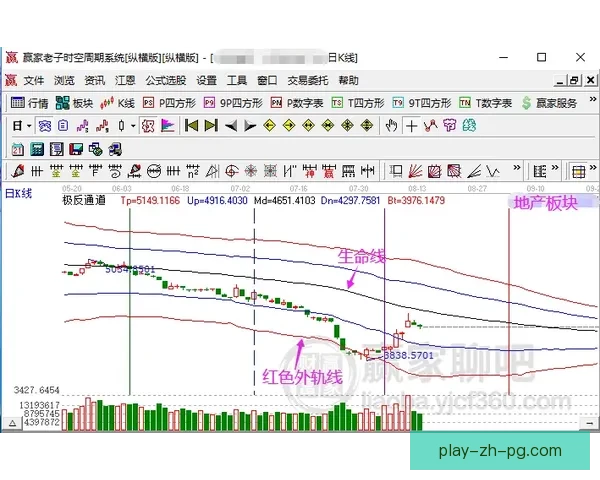Click the yellow diamond horizontal-expand icon

(308, 126)
